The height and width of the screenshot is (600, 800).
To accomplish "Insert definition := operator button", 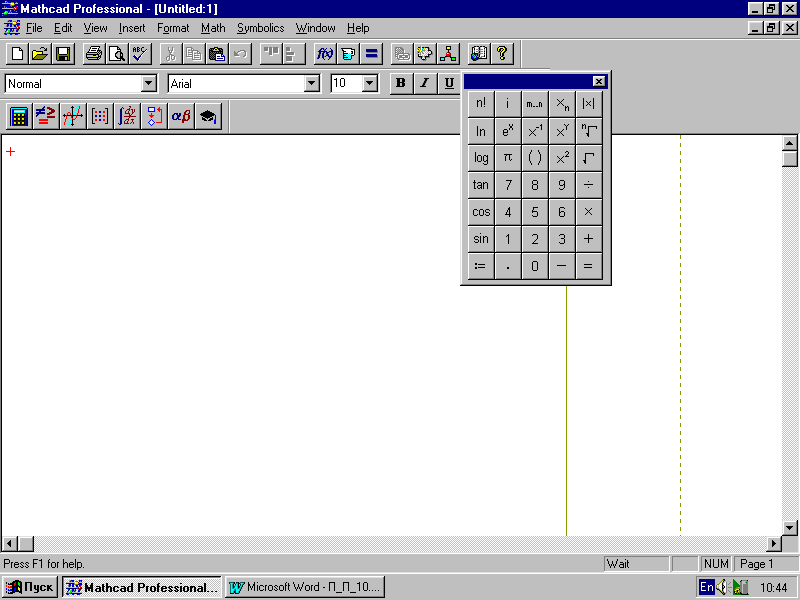I will 481,266.
